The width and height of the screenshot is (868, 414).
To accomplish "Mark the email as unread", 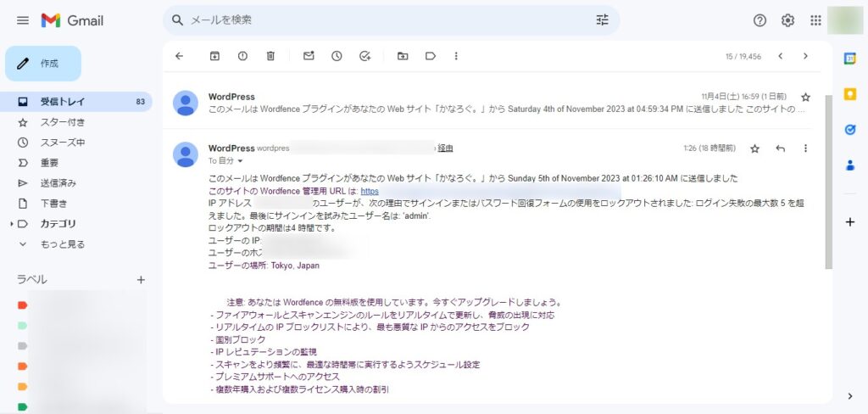I will (309, 56).
